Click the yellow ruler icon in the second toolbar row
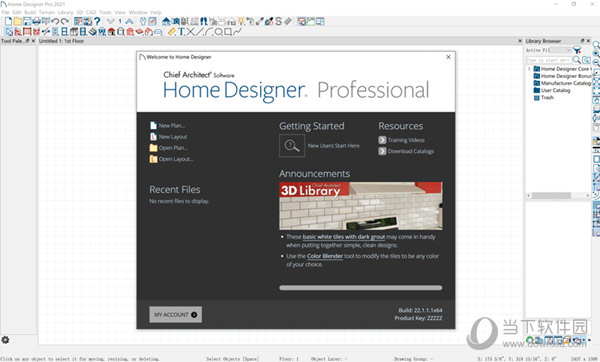This screenshot has width=600, height=362. [x=172, y=31]
